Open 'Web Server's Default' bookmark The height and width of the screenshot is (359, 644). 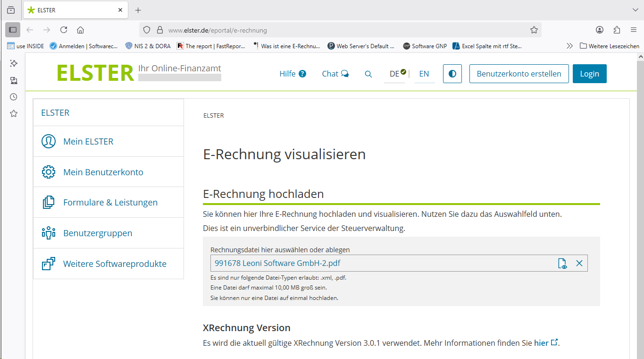[361, 46]
